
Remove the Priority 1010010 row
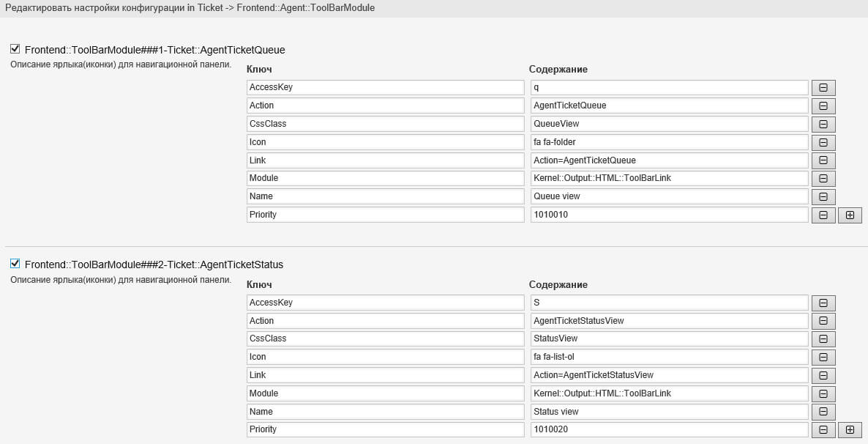823,215
